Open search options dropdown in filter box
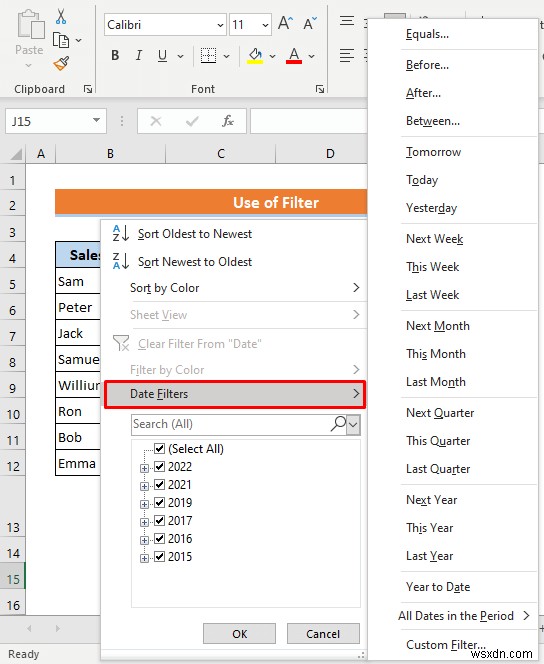Image resolution: width=544 pixels, height=664 pixels. point(353,424)
